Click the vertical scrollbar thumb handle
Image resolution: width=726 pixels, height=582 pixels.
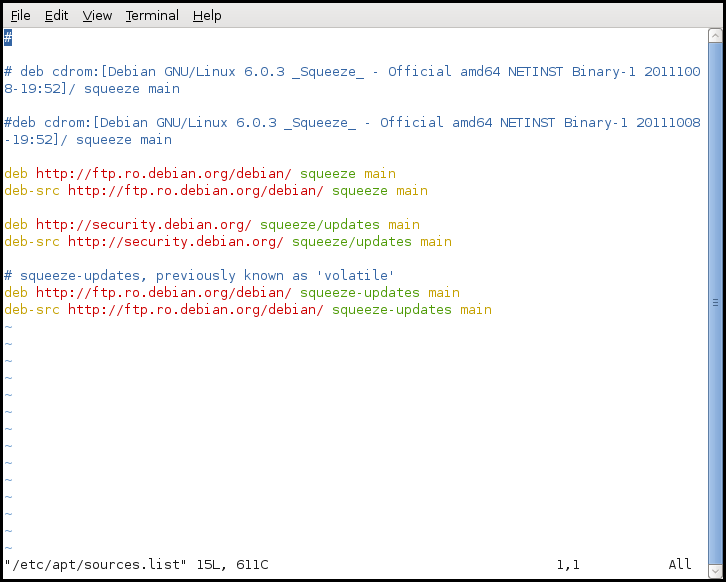point(715,303)
